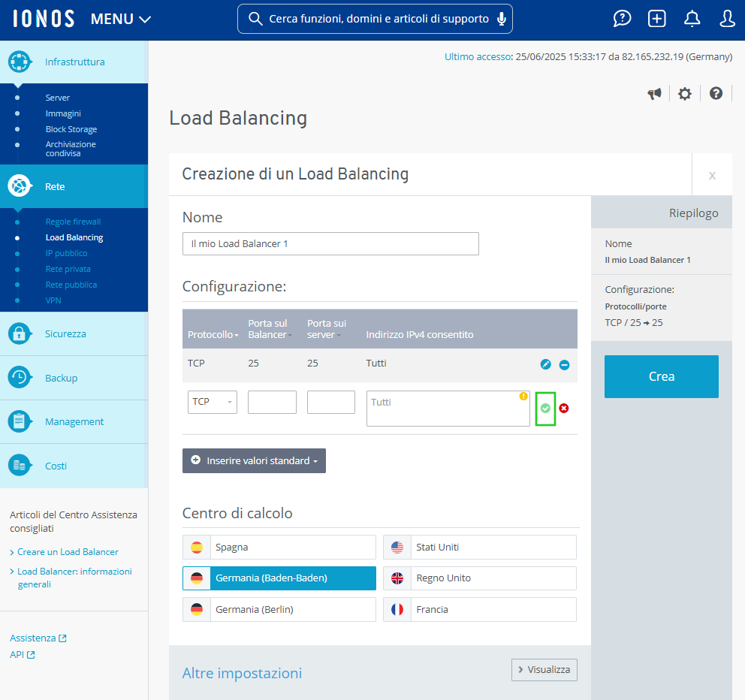
Task: Click the yellow warning icon in IPv4 field
Action: 523,397
